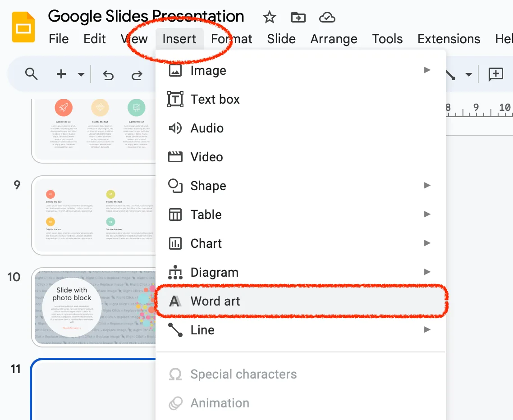The height and width of the screenshot is (420, 513).
Task: Check the cloud save status icon
Action: pos(327,17)
